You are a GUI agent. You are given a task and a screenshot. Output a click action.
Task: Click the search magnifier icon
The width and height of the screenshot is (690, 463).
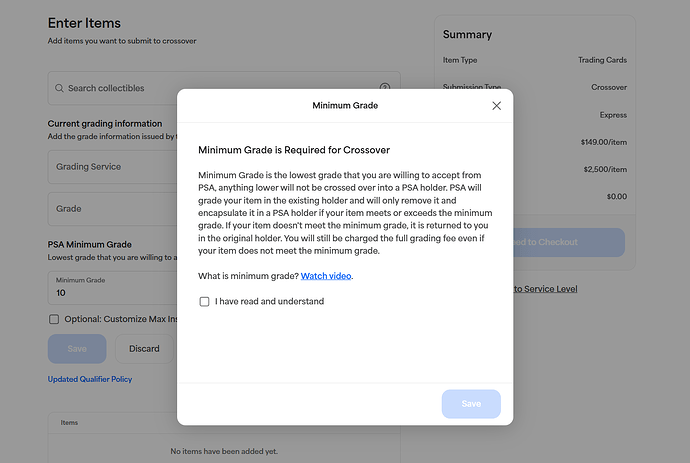pos(59,88)
